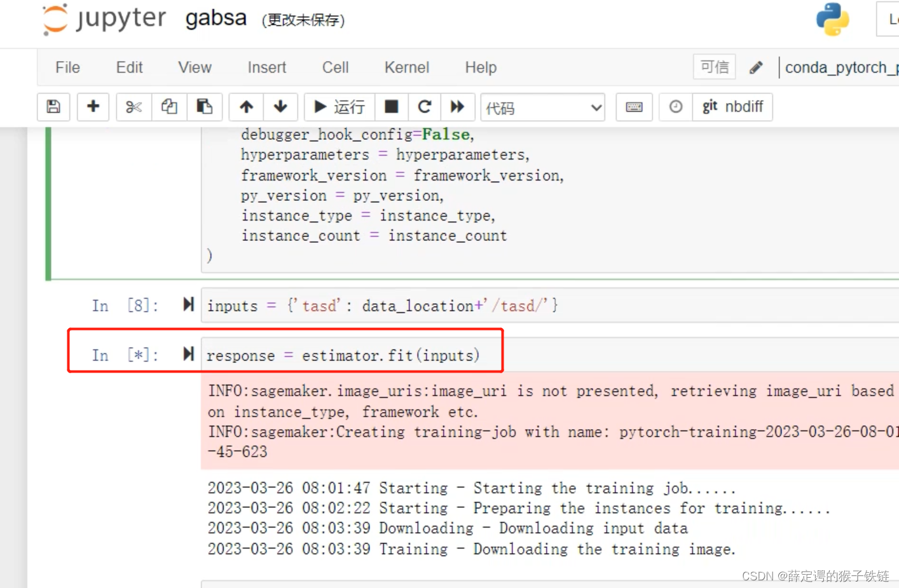Image resolution: width=899 pixels, height=588 pixels.
Task: Open the View menu
Action: [x=195, y=67]
